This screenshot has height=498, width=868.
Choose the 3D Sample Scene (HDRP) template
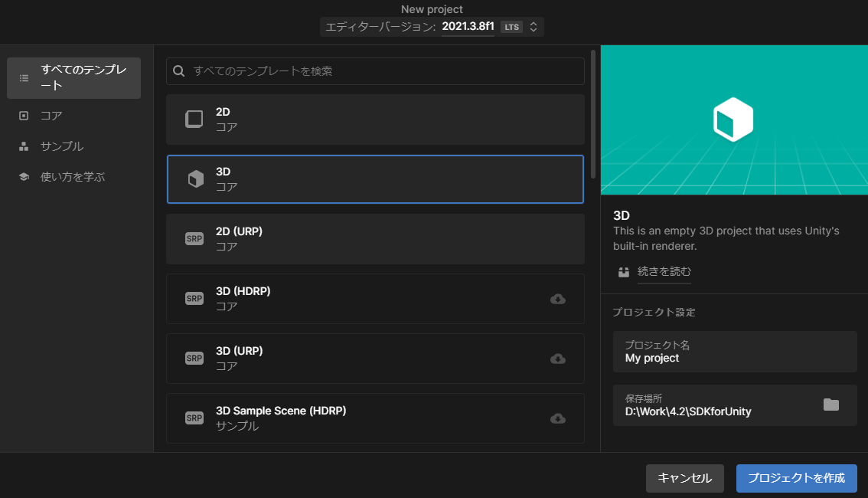(x=375, y=418)
